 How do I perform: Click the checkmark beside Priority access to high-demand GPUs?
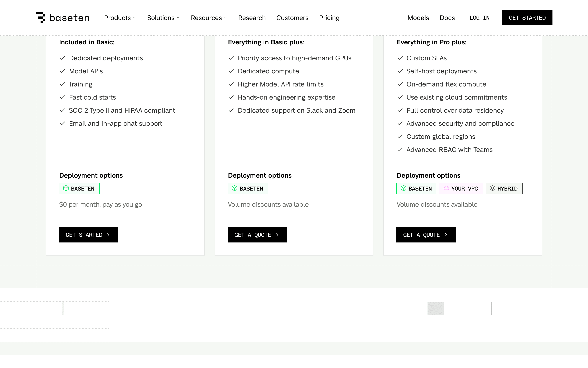(x=231, y=58)
